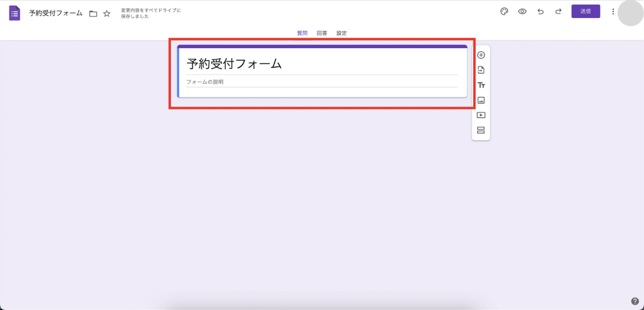The image size is (644, 310).
Task: Add a title and description block
Action: 481,85
